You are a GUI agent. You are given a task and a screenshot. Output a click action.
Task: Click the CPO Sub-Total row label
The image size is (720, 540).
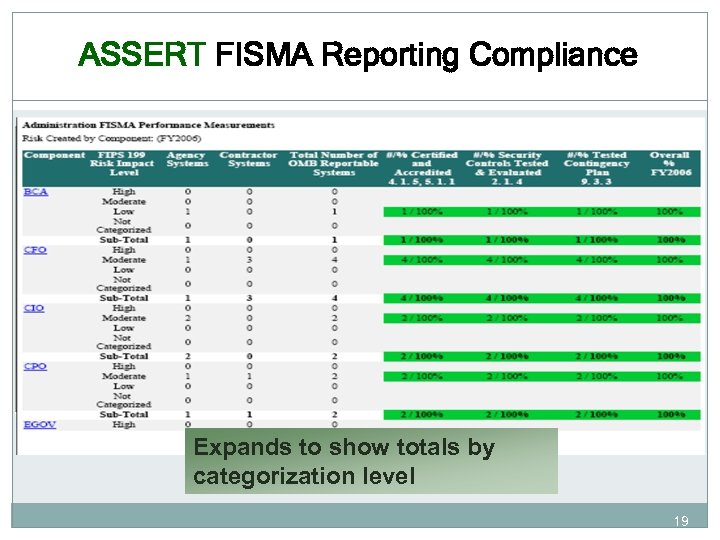click(124, 415)
